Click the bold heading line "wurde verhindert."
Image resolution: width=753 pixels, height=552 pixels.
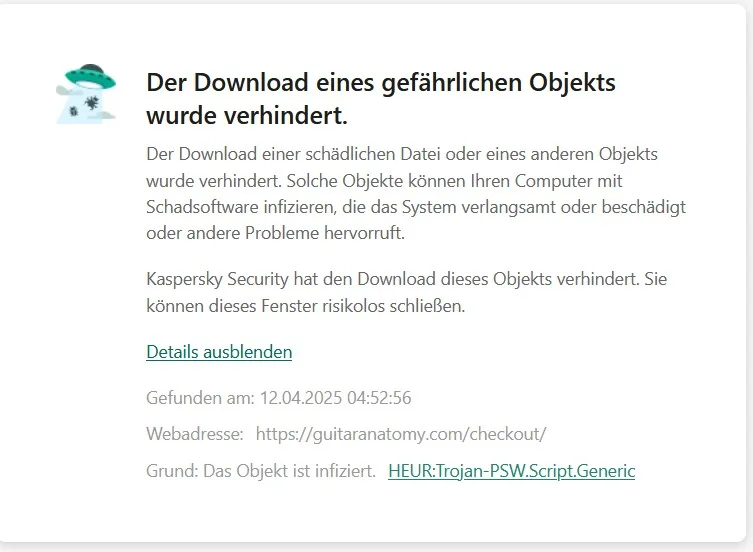point(247,116)
